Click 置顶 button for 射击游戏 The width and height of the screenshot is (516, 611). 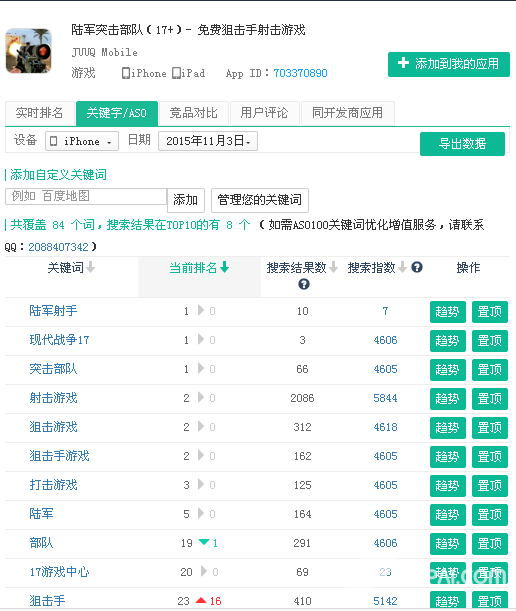pyautogui.click(x=490, y=399)
